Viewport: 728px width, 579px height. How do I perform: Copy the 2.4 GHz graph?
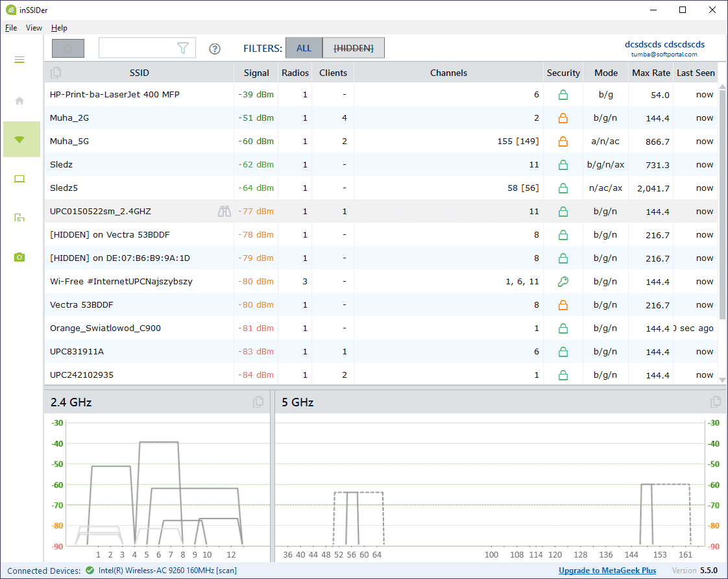tap(258, 402)
